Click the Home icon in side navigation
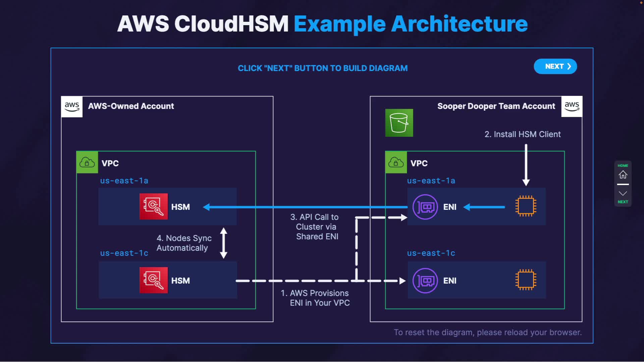 tap(623, 174)
